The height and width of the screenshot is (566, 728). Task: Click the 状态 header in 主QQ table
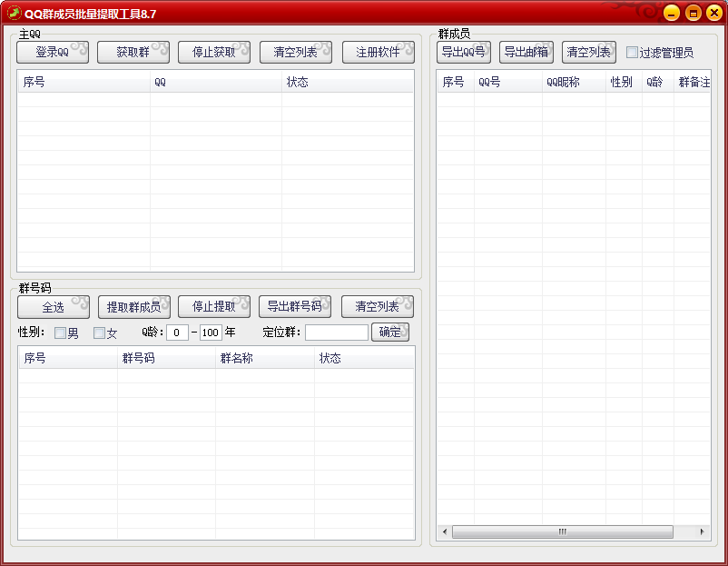click(x=348, y=82)
